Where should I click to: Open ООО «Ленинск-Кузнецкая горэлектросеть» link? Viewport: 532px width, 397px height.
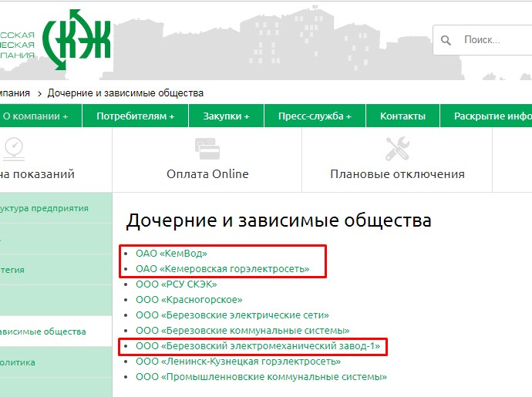click(238, 362)
